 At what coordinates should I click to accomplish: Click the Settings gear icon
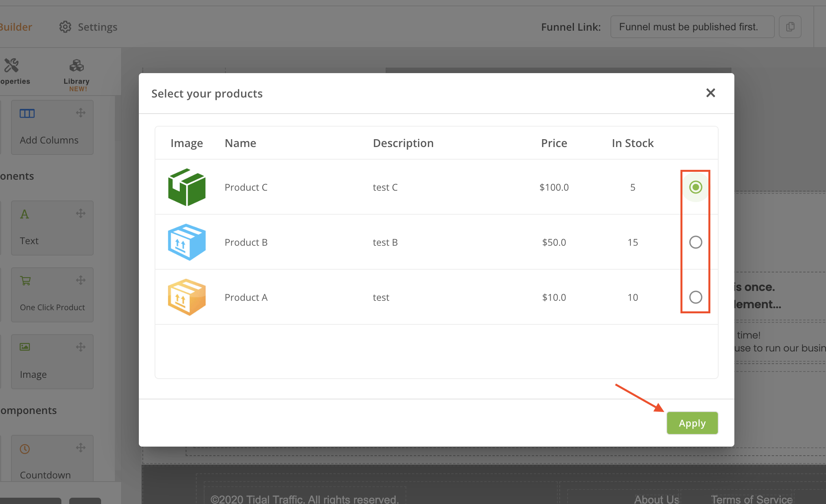pos(65,27)
